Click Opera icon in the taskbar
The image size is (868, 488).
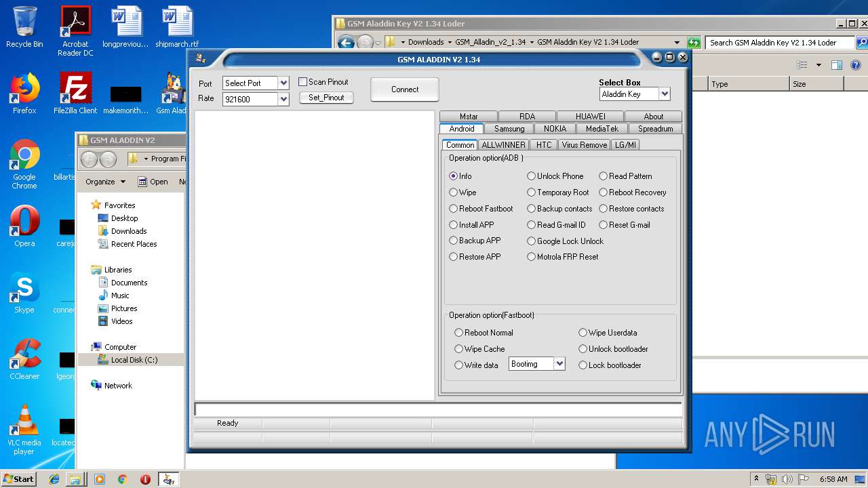(145, 479)
